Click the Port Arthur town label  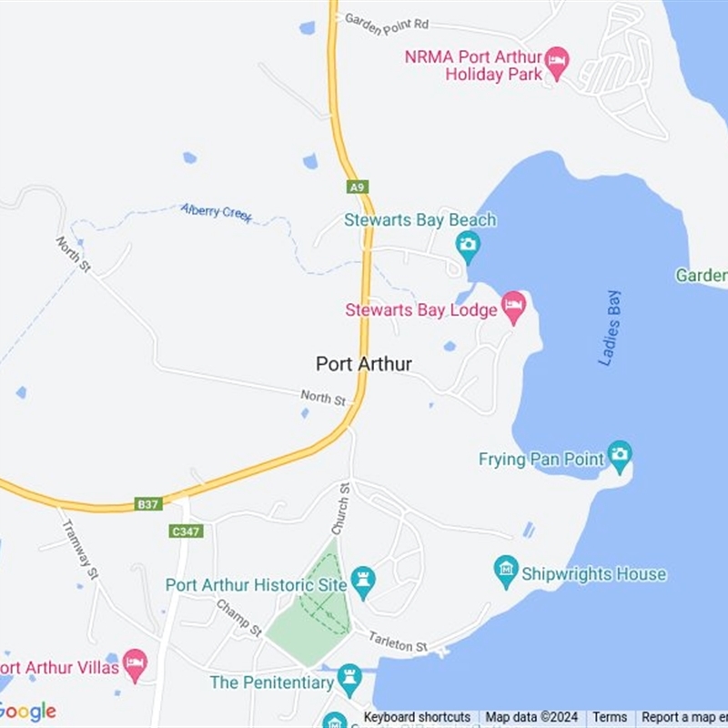[363, 364]
